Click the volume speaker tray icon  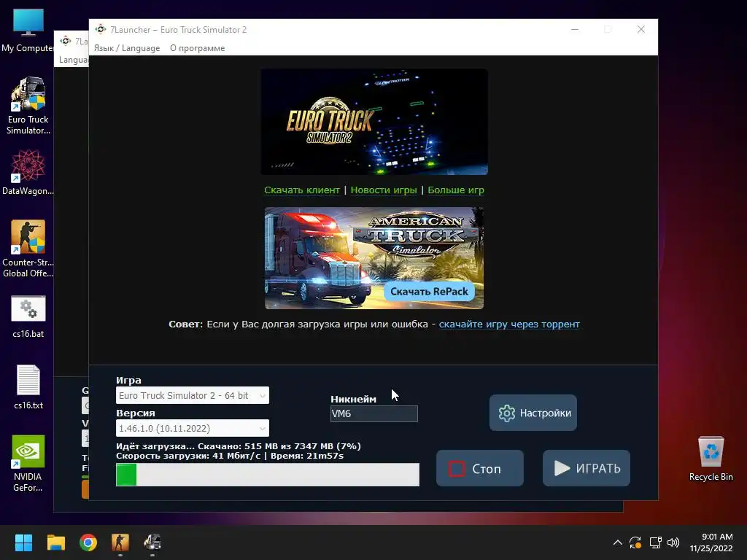[x=673, y=542]
